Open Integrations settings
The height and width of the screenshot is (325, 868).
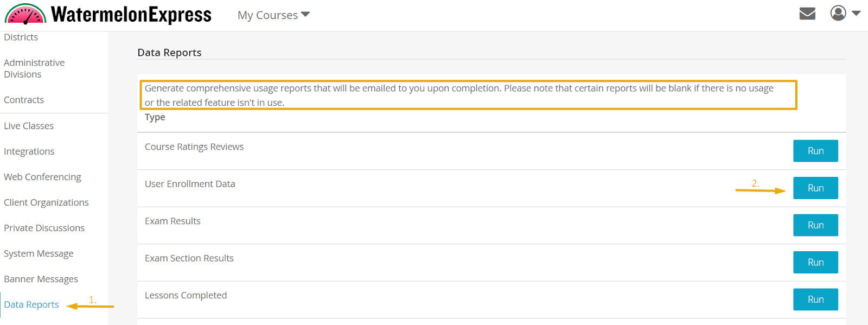pyautogui.click(x=29, y=151)
